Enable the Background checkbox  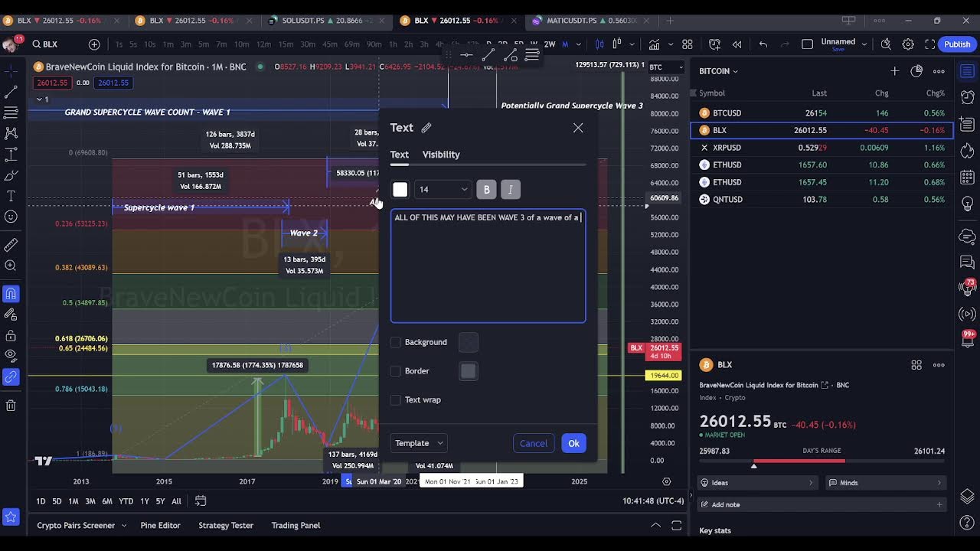coord(396,342)
